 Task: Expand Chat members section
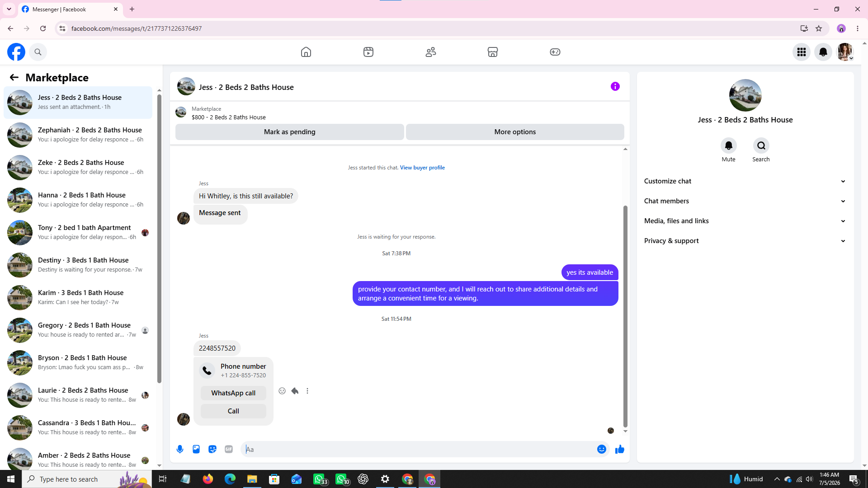point(745,201)
